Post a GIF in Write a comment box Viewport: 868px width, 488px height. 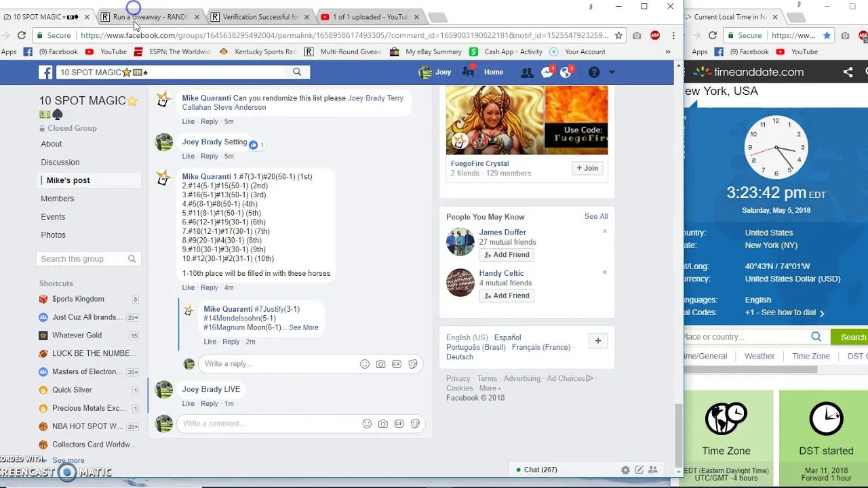pos(399,424)
